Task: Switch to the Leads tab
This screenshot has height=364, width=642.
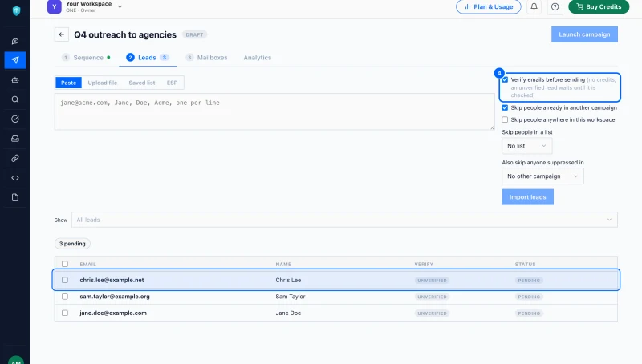Action: pos(148,58)
